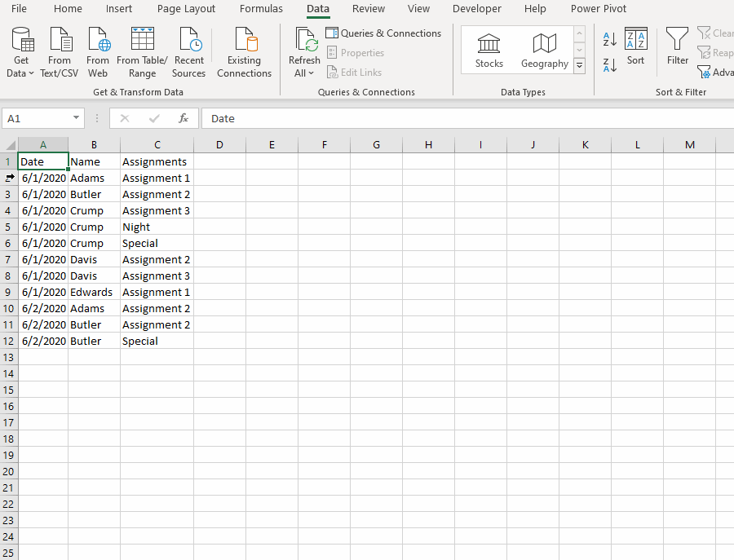Open the Sort dialog
The height and width of the screenshot is (560, 734).
635,46
